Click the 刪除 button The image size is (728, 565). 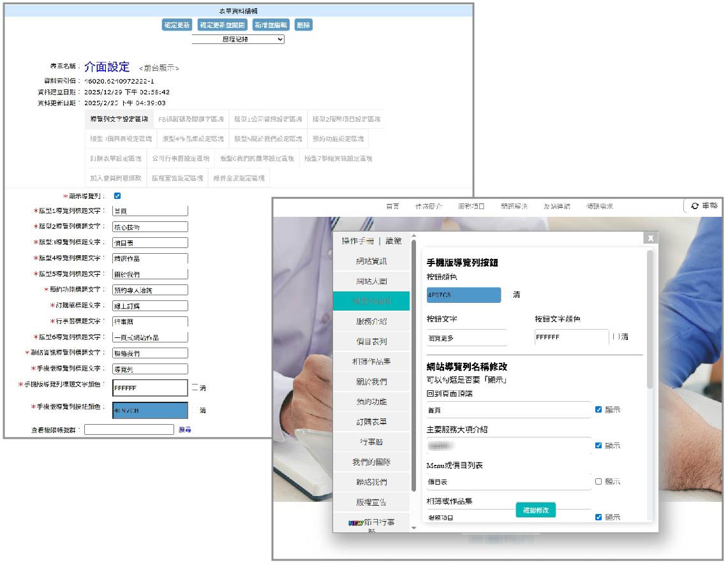pos(304,25)
